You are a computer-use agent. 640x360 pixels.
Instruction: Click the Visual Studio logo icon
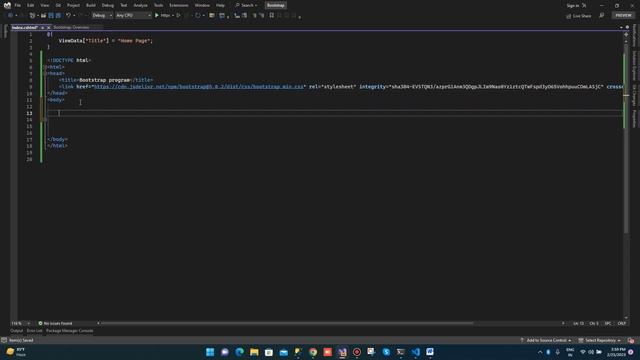pyautogui.click(x=7, y=5)
